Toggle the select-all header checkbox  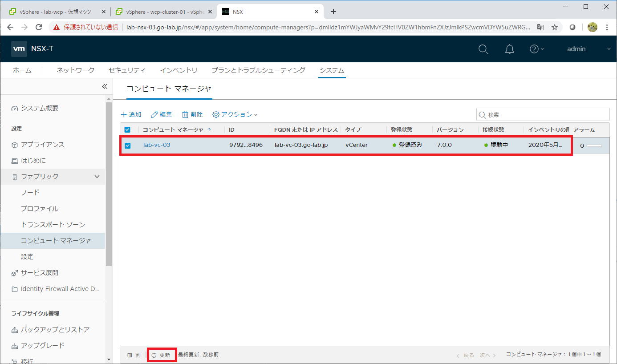click(127, 130)
